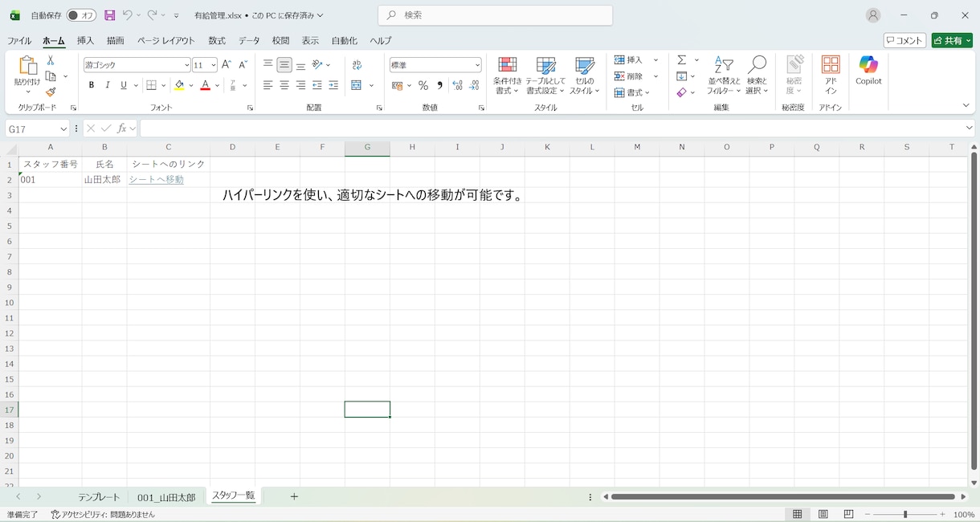Toggle center horizontal alignment
The image size is (980, 522).
click(x=284, y=85)
